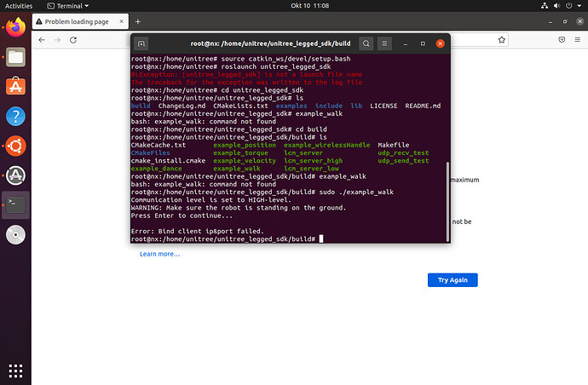Screen dimensions: 588x385
Task: Follow the Learn more link
Action: (x=159, y=254)
